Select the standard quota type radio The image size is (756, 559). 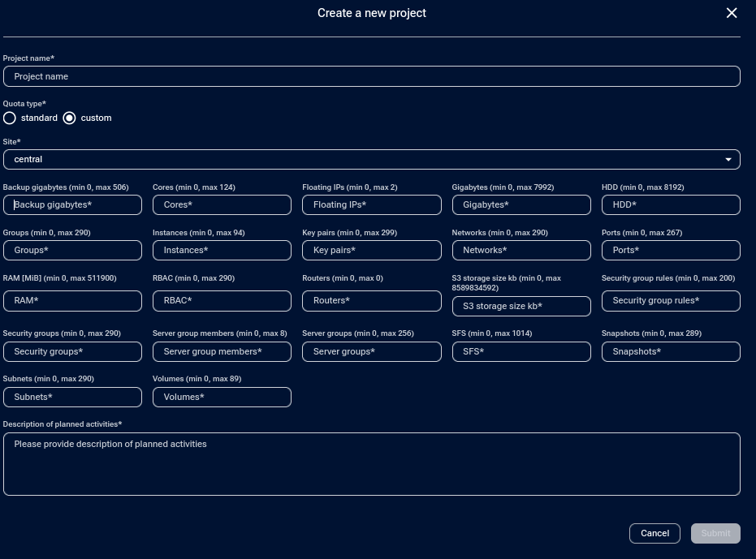pyautogui.click(x=10, y=118)
